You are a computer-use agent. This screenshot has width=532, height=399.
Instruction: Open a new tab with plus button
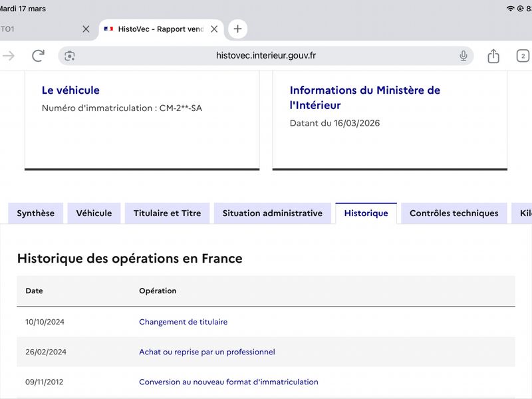237,29
